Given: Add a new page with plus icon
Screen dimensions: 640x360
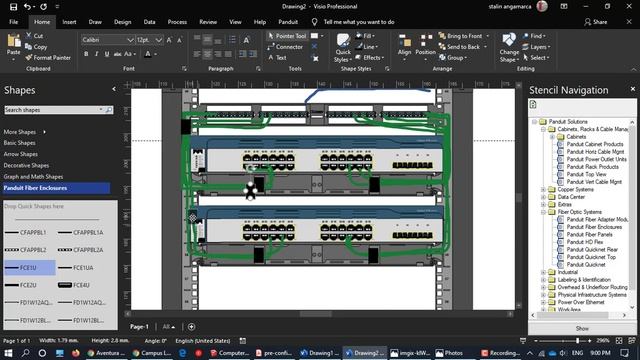Looking at the screenshot, I should point(191,327).
